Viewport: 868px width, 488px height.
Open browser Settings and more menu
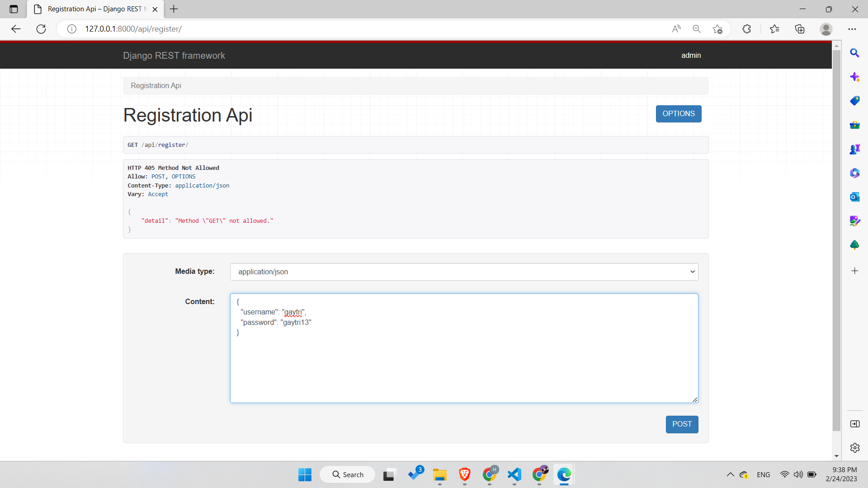[x=852, y=29]
